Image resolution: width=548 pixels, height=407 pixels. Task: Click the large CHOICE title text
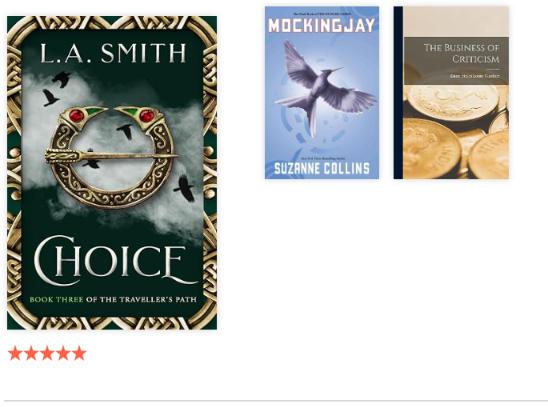115,260
